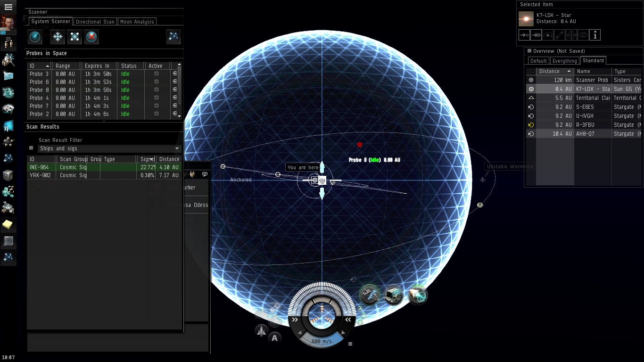Switch to the Directional Scan tab
Viewport: 644px width, 362px height.
pyautogui.click(x=95, y=22)
